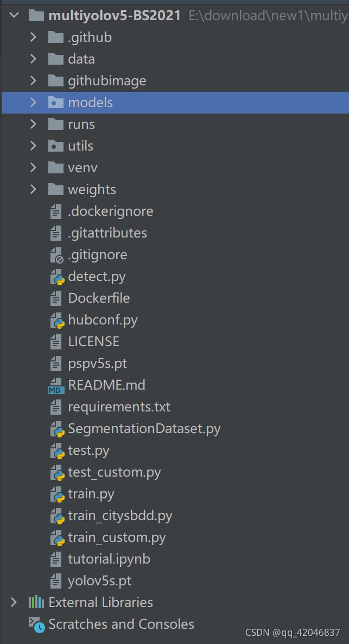Expand the runs folder chevron
The image size is (349, 644).
click(x=33, y=124)
